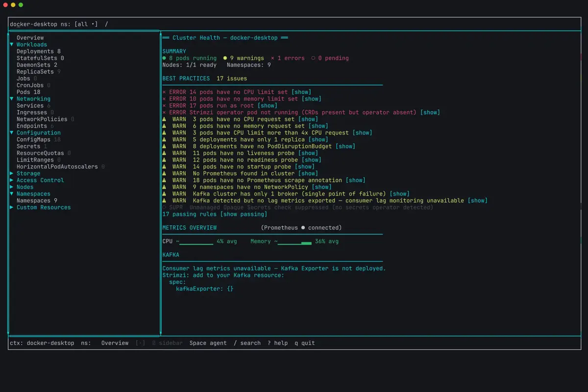Screen dimensions: 588x392
Task: Open Services 6 in sidebar
Action: [33, 106]
